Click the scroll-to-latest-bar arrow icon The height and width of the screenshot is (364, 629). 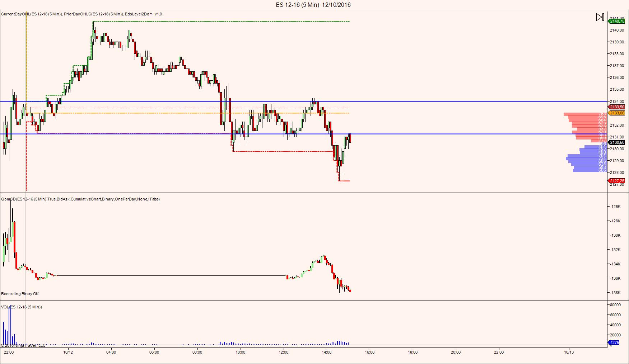pyautogui.click(x=600, y=17)
